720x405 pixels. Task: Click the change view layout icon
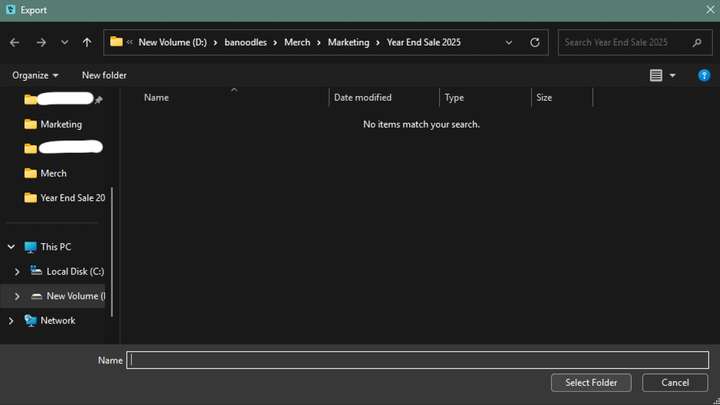pos(656,75)
